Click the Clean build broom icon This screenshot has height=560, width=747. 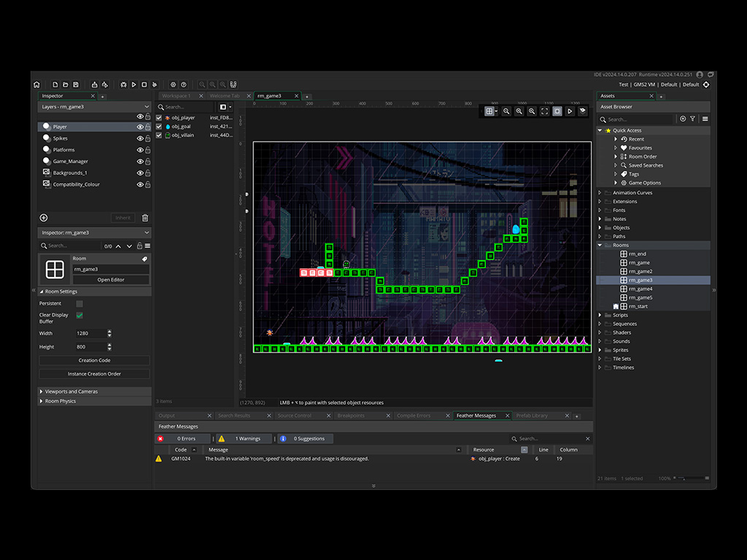coord(155,85)
